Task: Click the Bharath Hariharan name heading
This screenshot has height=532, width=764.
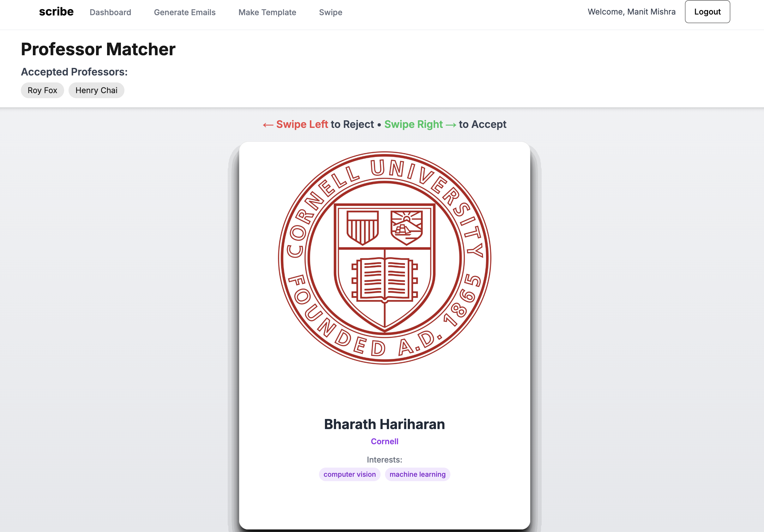Action: coord(384,424)
